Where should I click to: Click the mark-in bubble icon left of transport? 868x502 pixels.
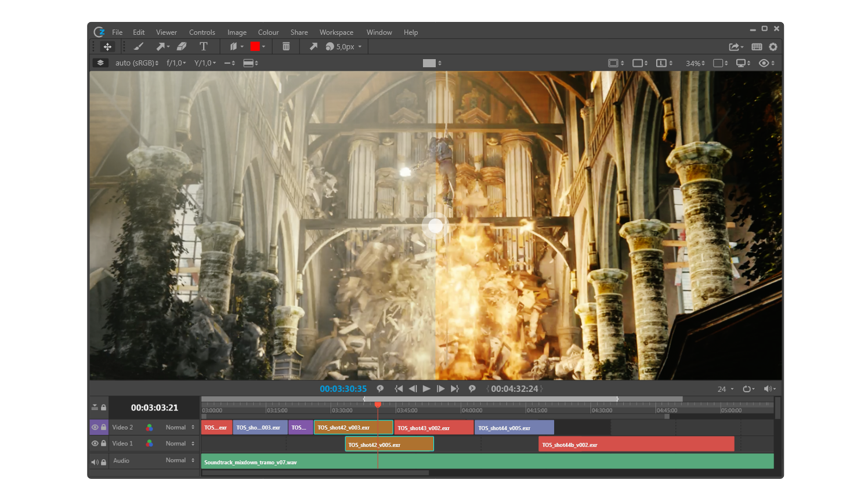380,388
